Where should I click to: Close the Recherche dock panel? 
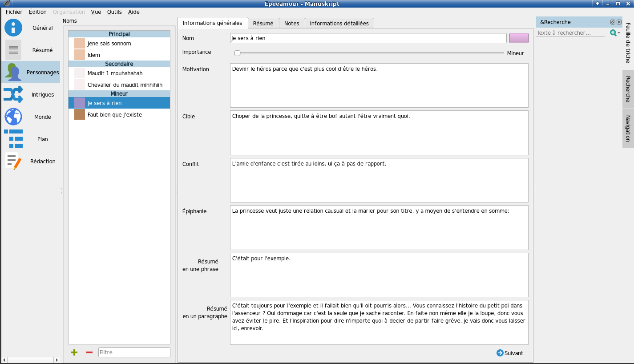619,22
